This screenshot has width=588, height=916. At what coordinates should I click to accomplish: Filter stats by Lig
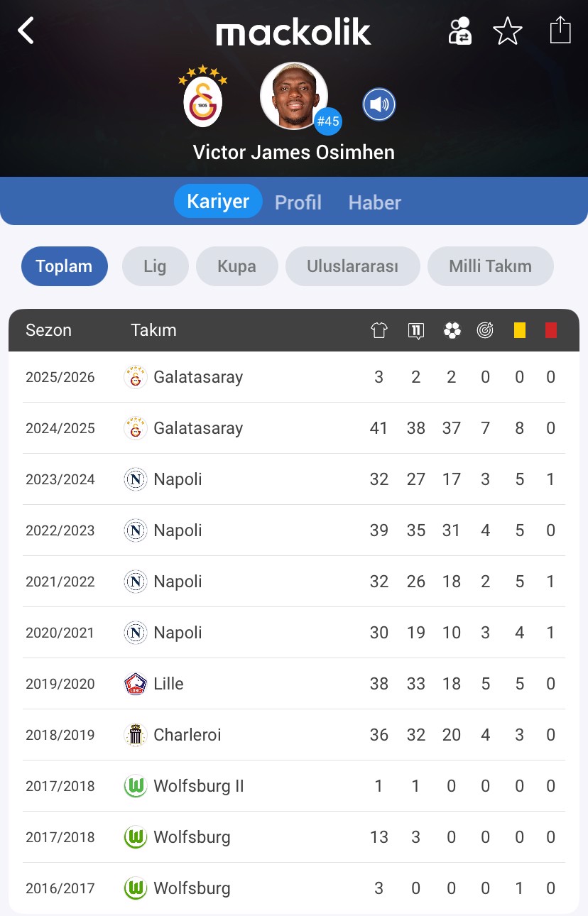click(x=155, y=266)
